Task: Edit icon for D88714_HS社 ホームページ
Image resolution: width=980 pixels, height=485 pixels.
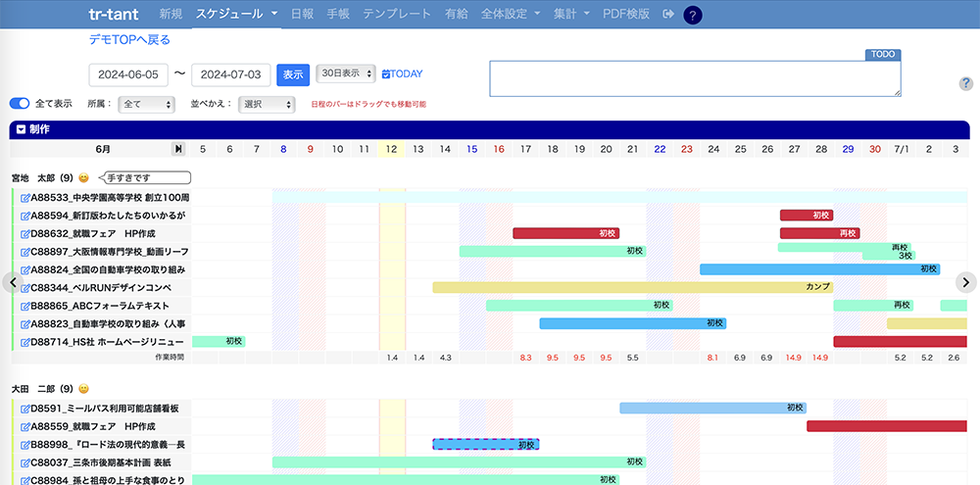Action: (25, 343)
